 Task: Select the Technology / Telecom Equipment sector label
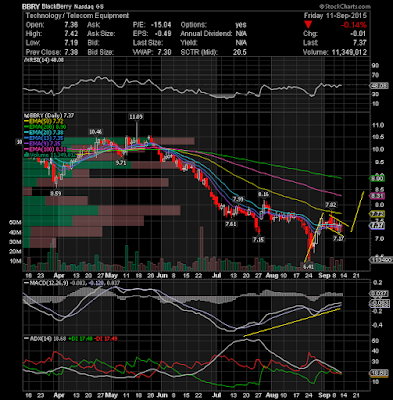point(77,16)
